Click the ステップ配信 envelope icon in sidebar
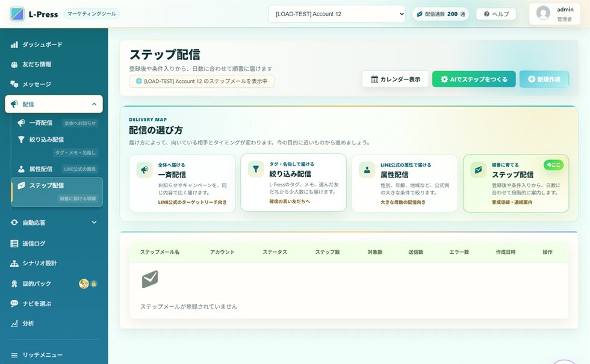 [x=22, y=185]
